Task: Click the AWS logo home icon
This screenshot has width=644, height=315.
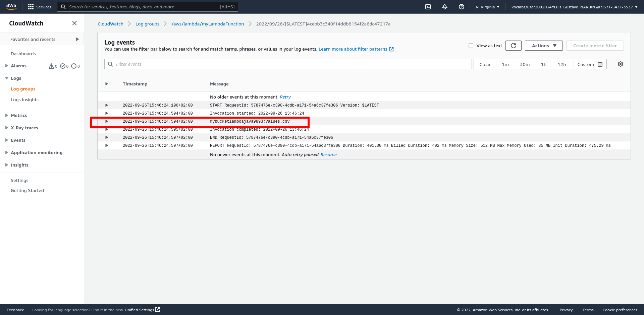Action: (x=11, y=6)
